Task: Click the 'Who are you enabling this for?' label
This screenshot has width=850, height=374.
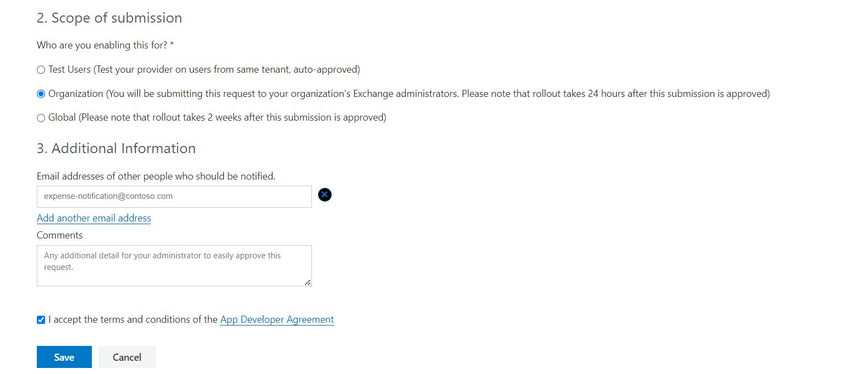Action: [105, 46]
